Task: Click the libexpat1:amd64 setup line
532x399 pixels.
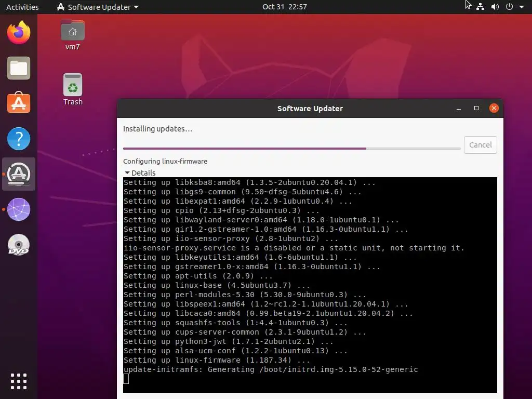Action: pos(237,201)
